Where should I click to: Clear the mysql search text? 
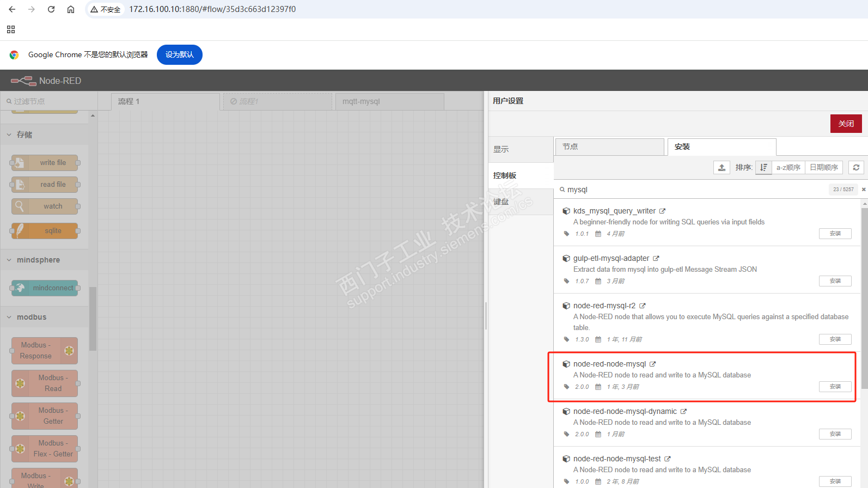coord(864,190)
